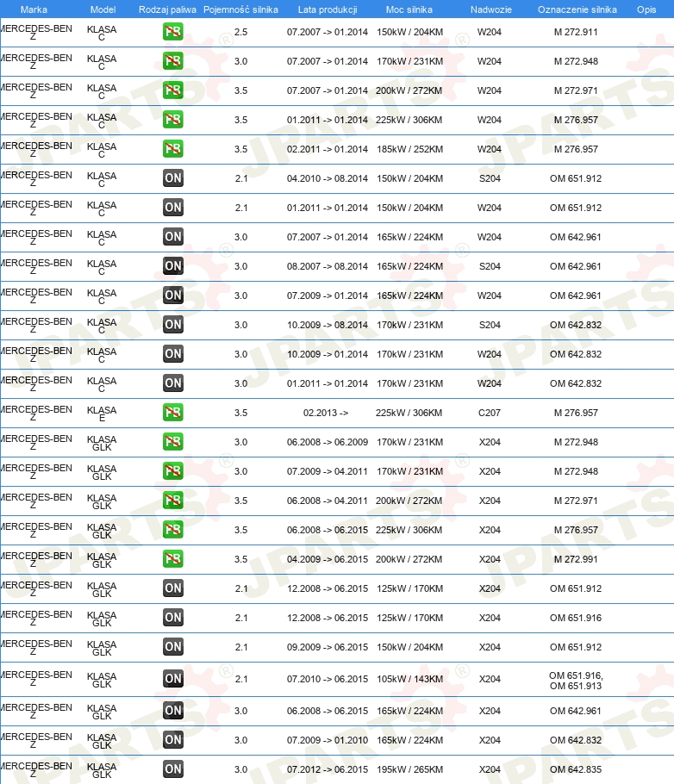Click the PB icon in the 07.2009 -> 04.2011 row

tap(172, 471)
